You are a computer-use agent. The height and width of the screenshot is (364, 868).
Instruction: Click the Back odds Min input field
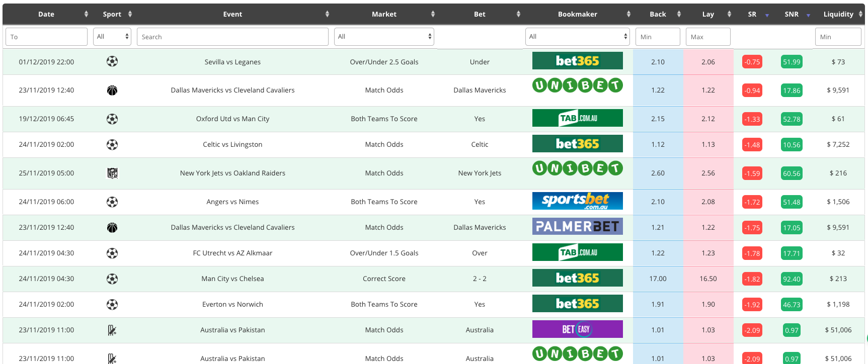click(658, 37)
